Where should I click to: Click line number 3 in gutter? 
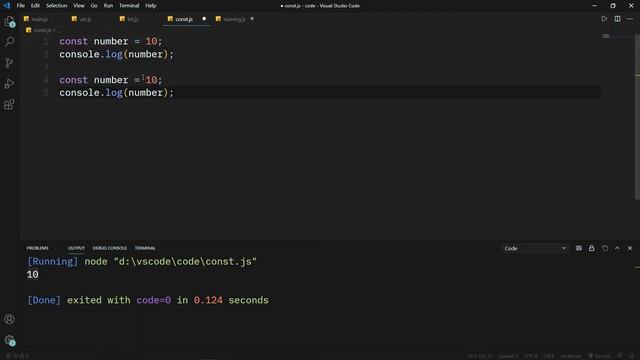(x=46, y=67)
